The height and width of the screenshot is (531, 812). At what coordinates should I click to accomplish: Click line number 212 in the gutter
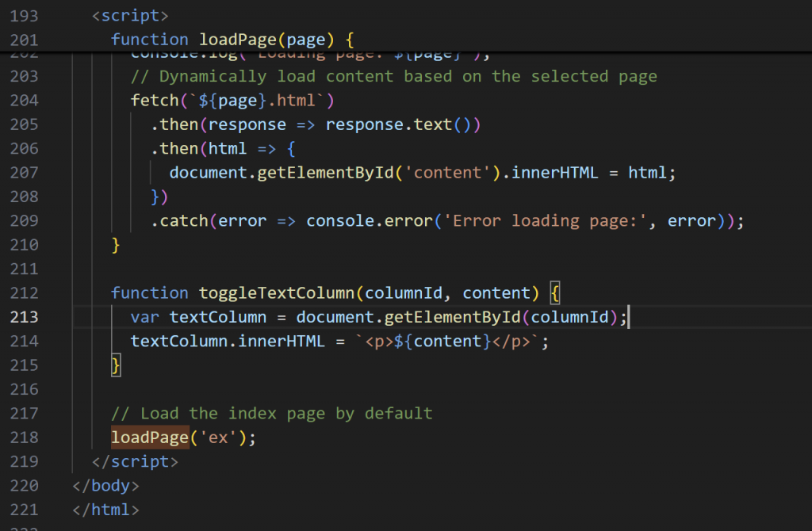point(25,293)
